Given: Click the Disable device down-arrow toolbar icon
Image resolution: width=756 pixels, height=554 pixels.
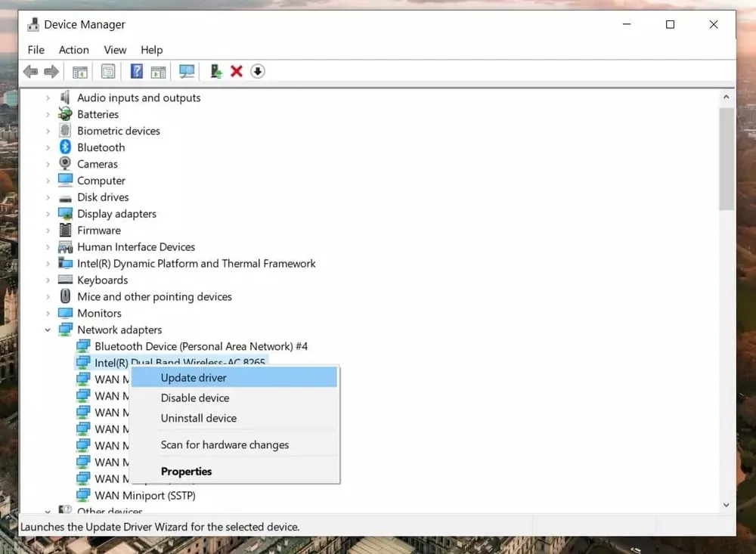Looking at the screenshot, I should [257, 71].
